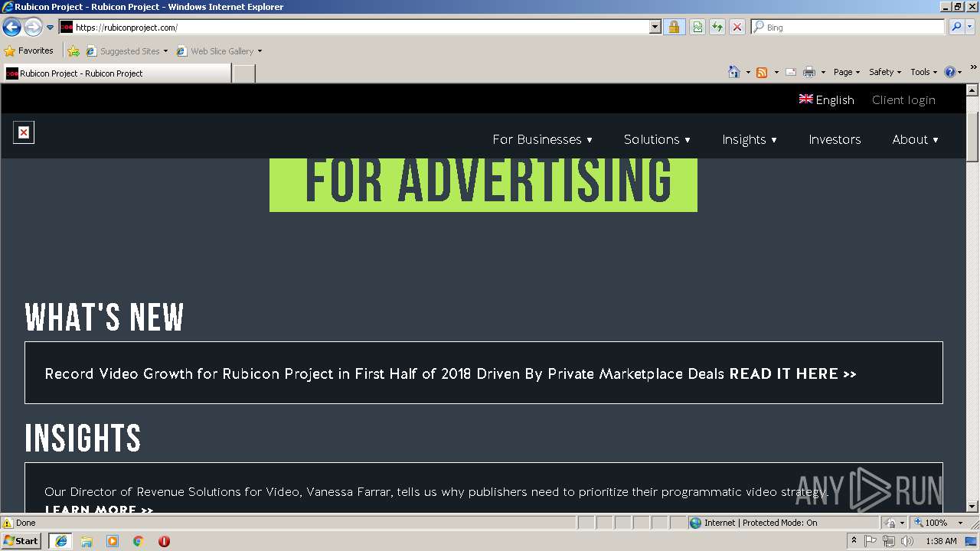Click the volume speaker tray icon
Image resolution: width=980 pixels, height=551 pixels.
[906, 541]
